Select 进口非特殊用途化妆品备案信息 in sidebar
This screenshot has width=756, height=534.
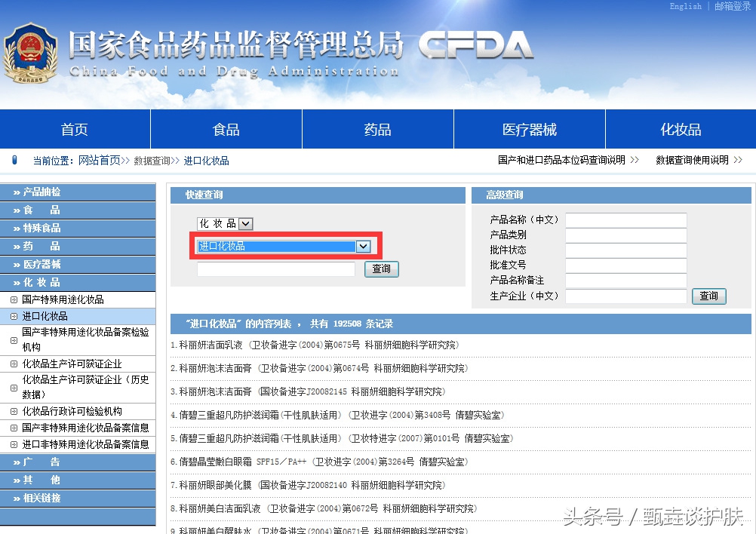(85, 444)
